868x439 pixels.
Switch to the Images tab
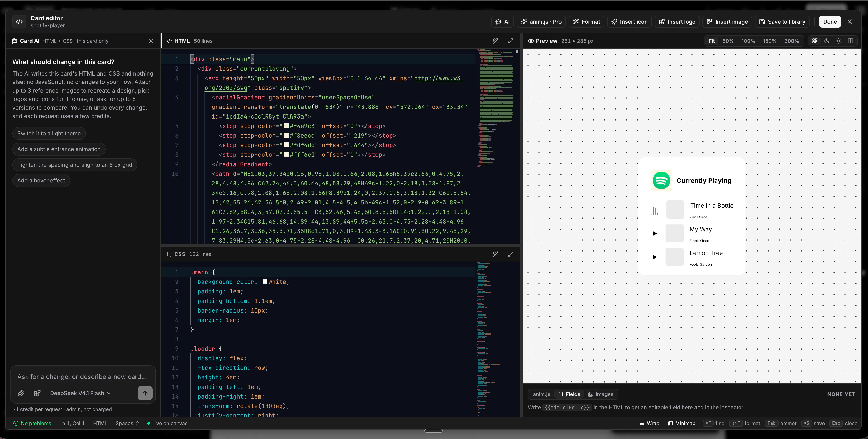(x=601, y=394)
